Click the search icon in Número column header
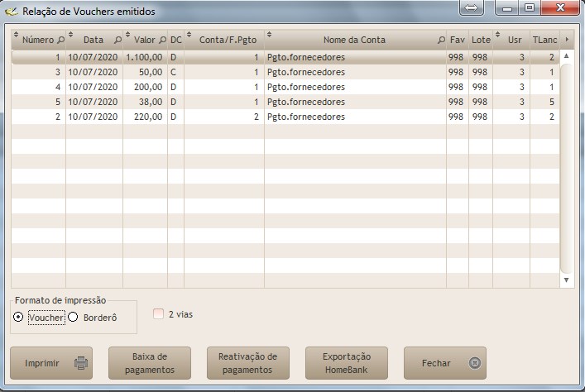 pyautogui.click(x=60, y=40)
